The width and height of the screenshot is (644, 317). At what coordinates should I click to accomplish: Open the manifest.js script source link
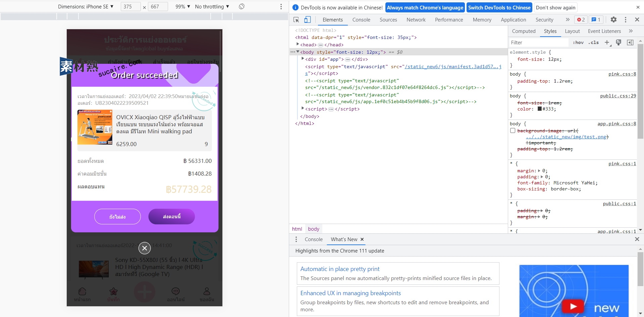(x=453, y=66)
